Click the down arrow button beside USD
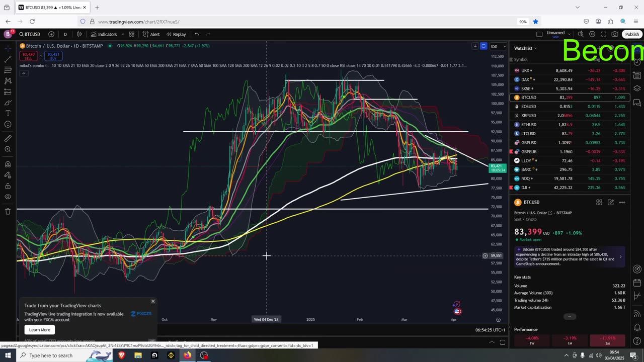644x362 pixels. [x=474, y=46]
